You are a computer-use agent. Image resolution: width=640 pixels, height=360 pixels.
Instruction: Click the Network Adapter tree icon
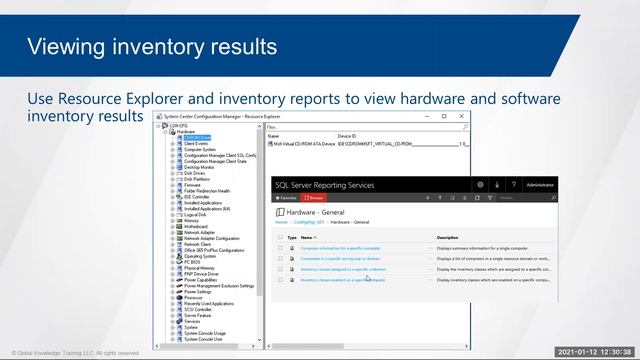[179, 233]
